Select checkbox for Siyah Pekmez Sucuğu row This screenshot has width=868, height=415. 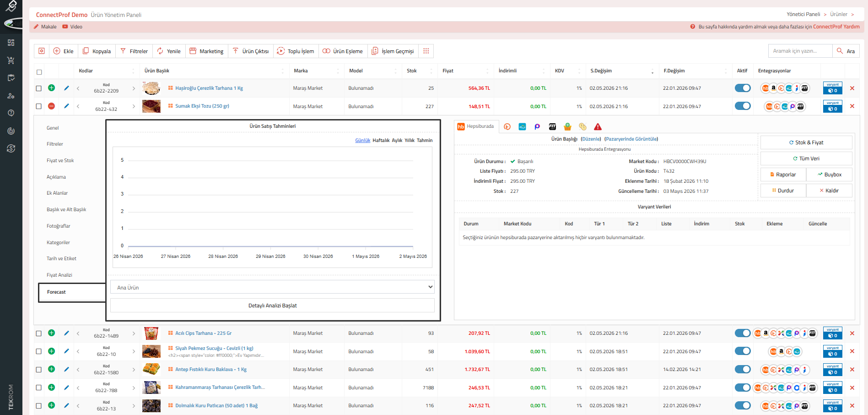click(x=39, y=351)
